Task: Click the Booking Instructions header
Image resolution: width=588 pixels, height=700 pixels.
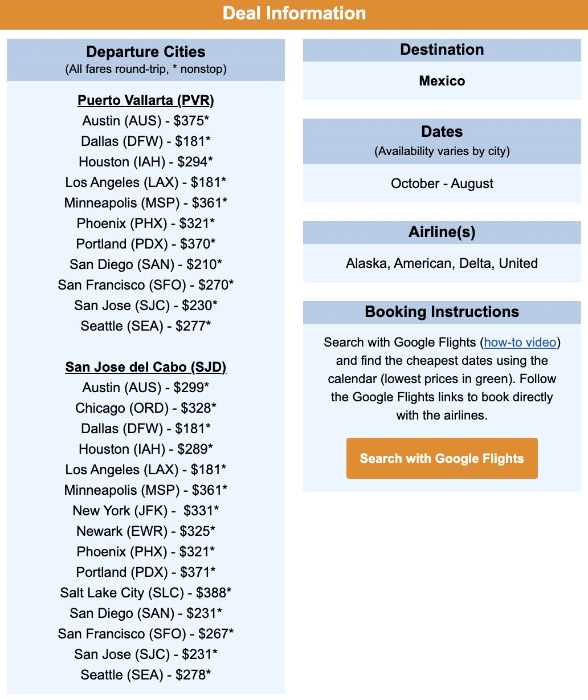Action: click(x=442, y=312)
